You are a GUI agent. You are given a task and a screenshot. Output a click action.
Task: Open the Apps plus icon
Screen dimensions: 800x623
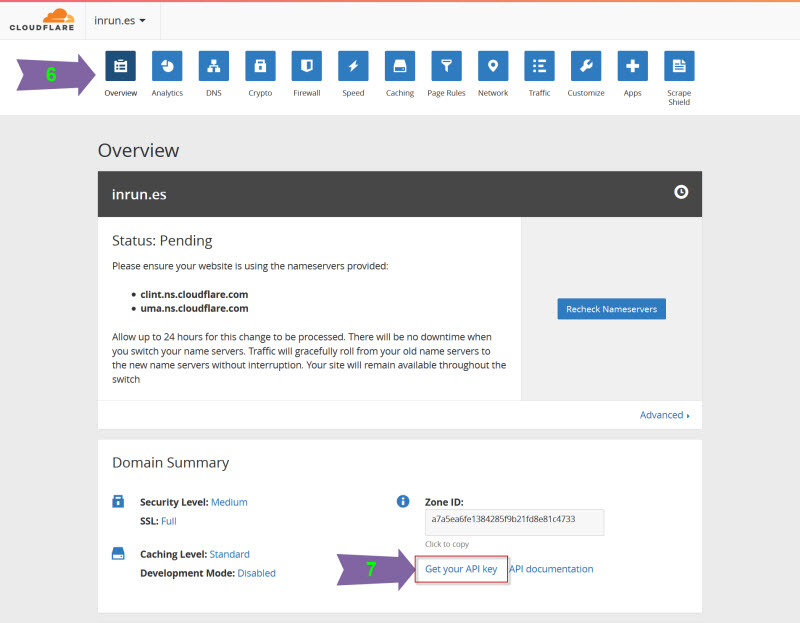click(x=633, y=66)
